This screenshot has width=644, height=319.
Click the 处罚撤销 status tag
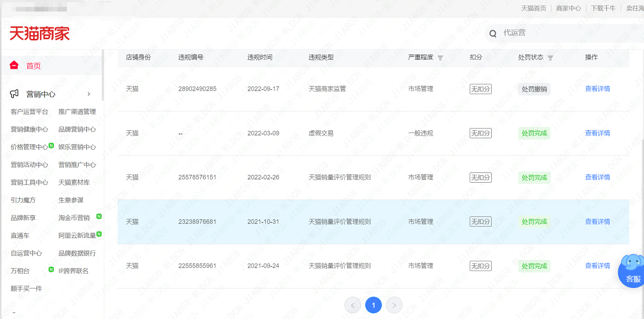coord(534,89)
